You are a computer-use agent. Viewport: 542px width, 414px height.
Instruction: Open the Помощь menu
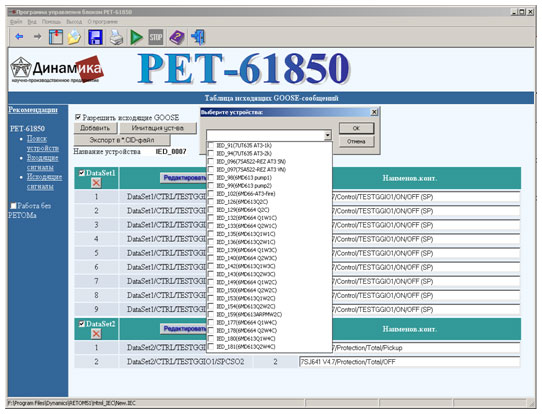[51, 22]
